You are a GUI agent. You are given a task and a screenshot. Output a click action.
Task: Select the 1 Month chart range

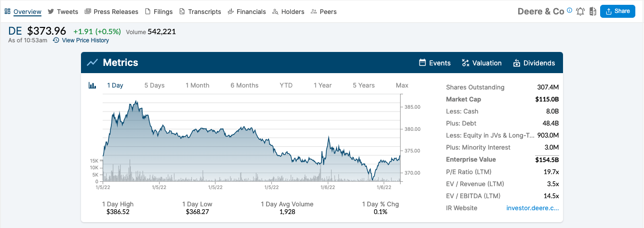(x=197, y=86)
